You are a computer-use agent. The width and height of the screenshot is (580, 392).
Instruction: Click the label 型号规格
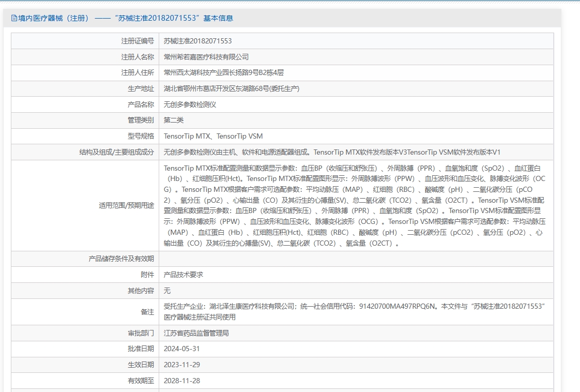(141, 136)
